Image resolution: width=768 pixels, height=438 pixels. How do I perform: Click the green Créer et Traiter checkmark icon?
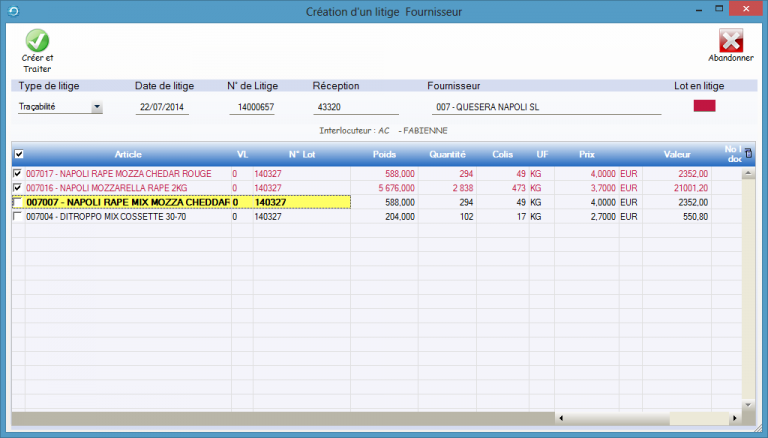pyautogui.click(x=37, y=41)
